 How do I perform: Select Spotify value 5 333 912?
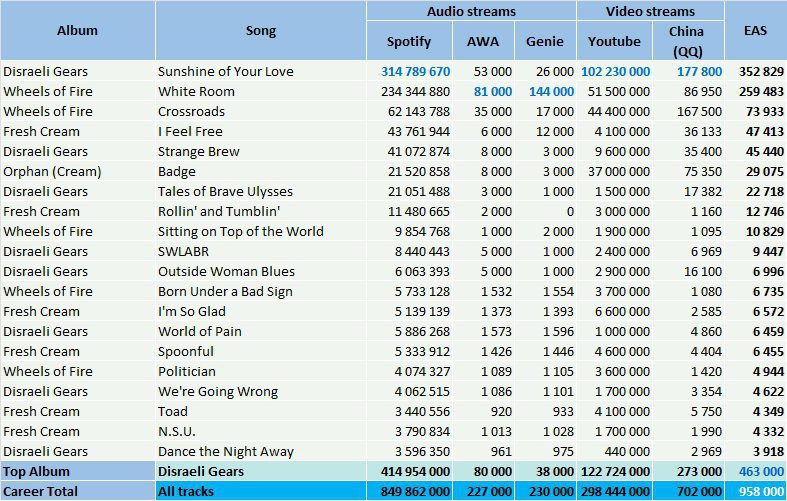pos(422,352)
